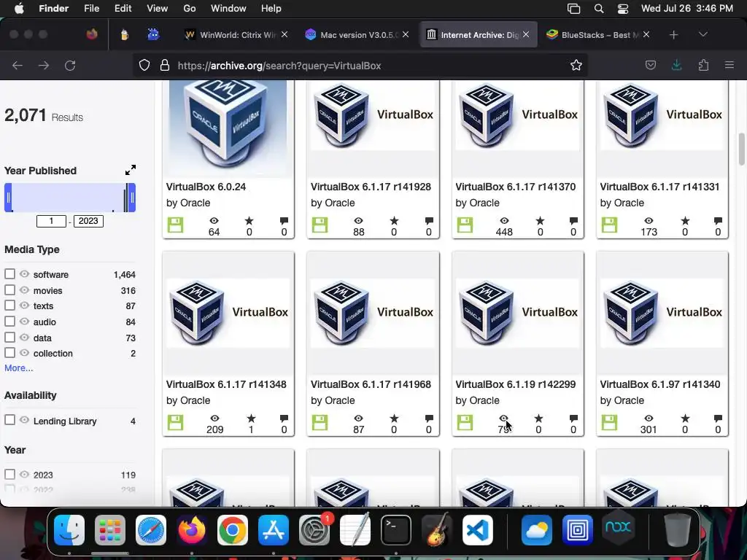Launch Google Chrome from the Dock
747x560 pixels.
233,529
